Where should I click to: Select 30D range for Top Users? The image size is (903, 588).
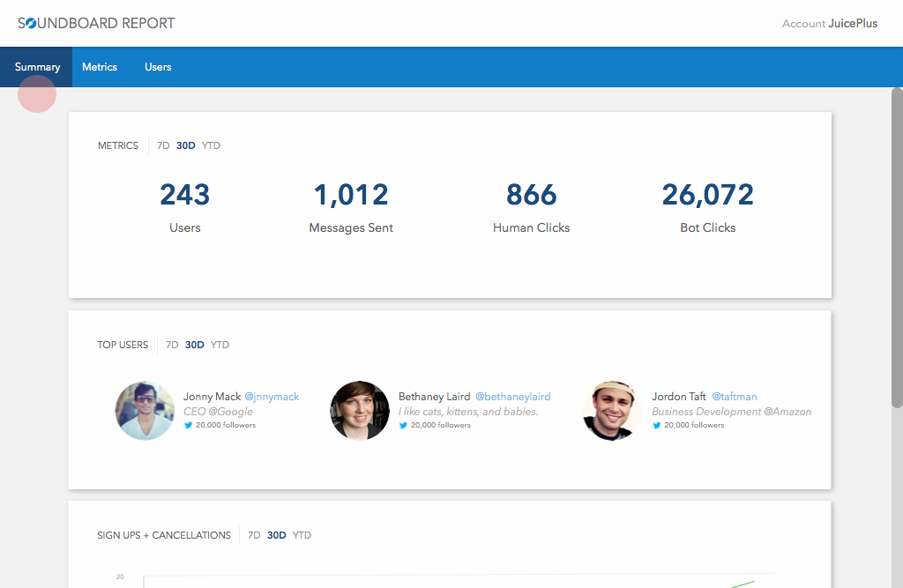(x=194, y=345)
